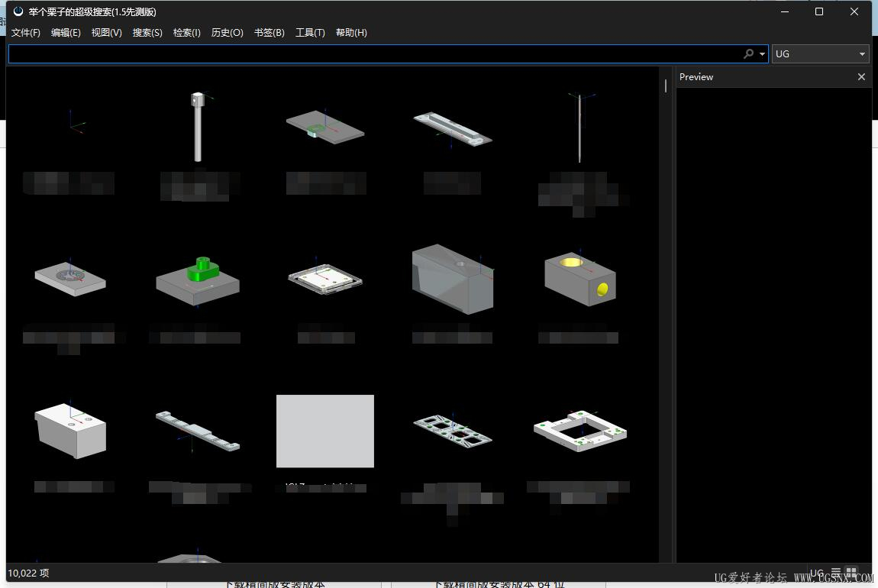
Task: Select the perforated truss-pattern plate thumbnail
Action: pos(453,431)
